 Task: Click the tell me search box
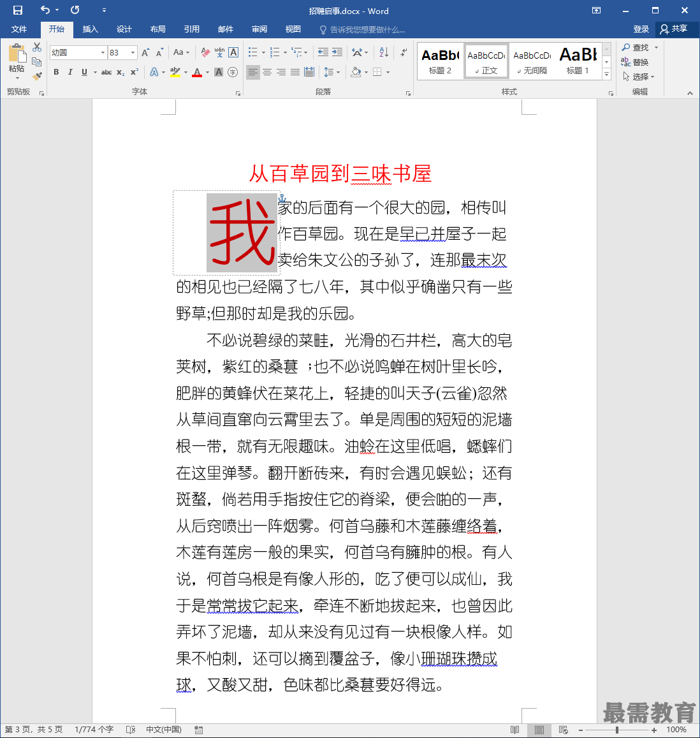(x=362, y=29)
